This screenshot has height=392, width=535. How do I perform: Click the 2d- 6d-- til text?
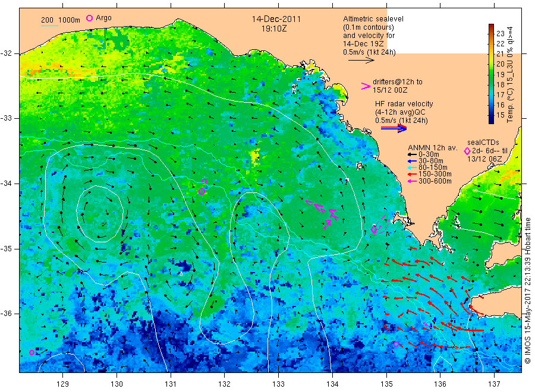490,151
